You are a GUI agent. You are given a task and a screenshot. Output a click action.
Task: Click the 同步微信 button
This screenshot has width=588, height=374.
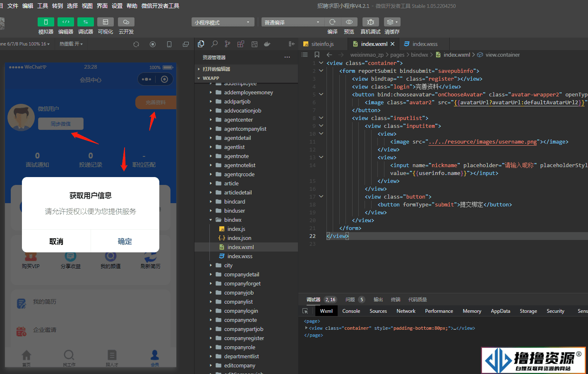(x=61, y=124)
